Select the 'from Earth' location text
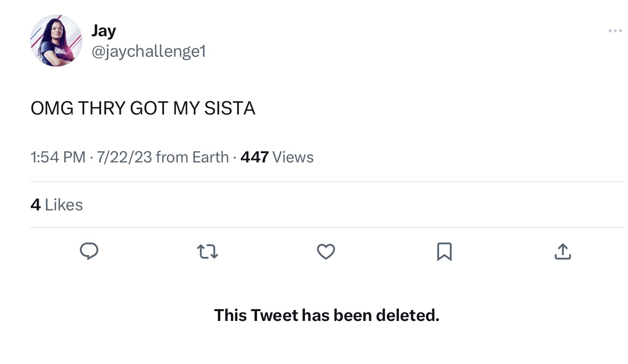The image size is (628, 364). tap(192, 157)
